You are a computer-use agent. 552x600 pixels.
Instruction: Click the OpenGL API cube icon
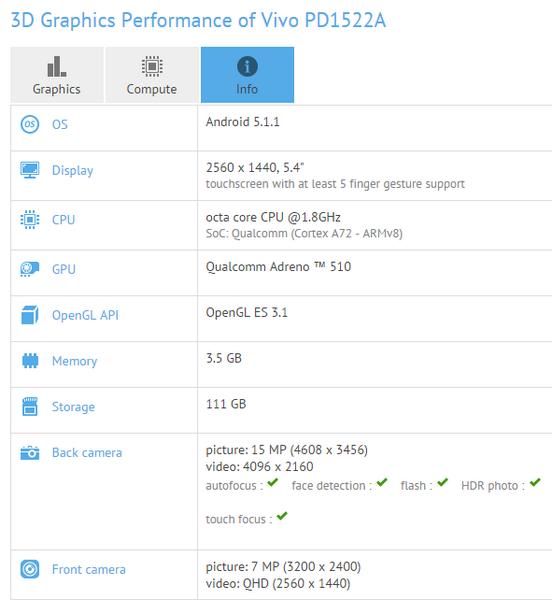tap(30, 315)
